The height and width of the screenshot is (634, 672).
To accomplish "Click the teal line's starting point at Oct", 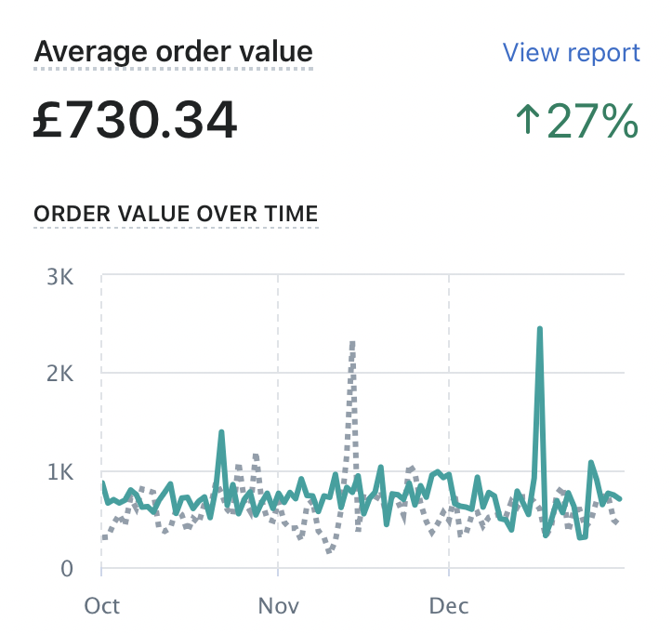I will tap(103, 483).
